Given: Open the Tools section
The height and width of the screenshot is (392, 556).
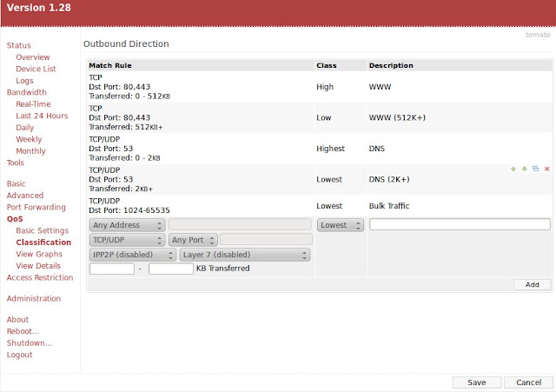Looking at the screenshot, I should 16,163.
